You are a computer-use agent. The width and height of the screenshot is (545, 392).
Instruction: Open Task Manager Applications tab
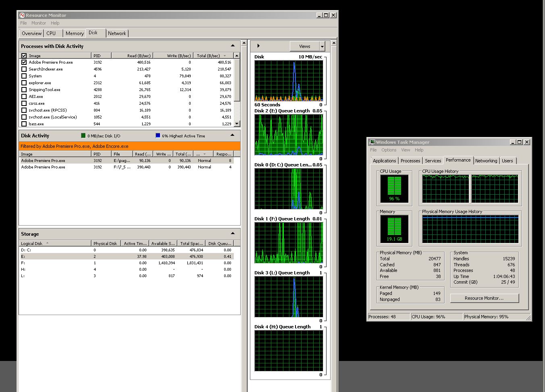385,161
